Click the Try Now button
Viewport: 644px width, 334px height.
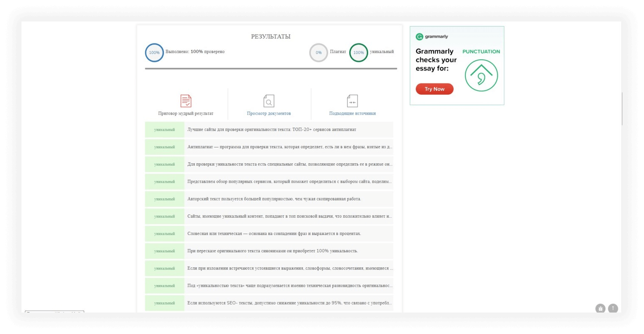tap(435, 89)
